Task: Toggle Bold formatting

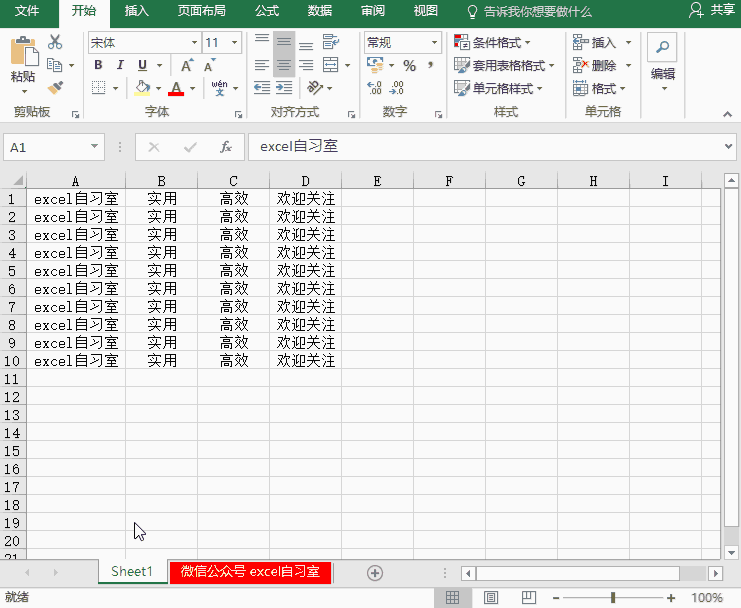Action: point(98,65)
